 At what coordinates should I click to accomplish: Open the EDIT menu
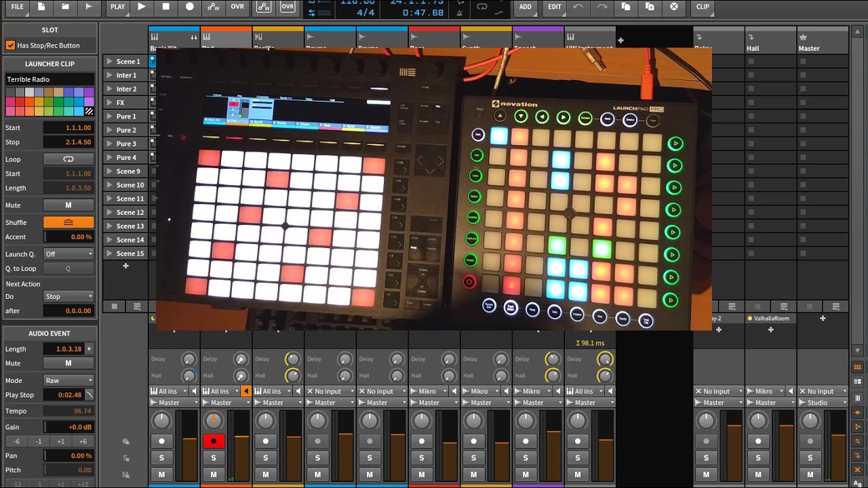pyautogui.click(x=555, y=7)
